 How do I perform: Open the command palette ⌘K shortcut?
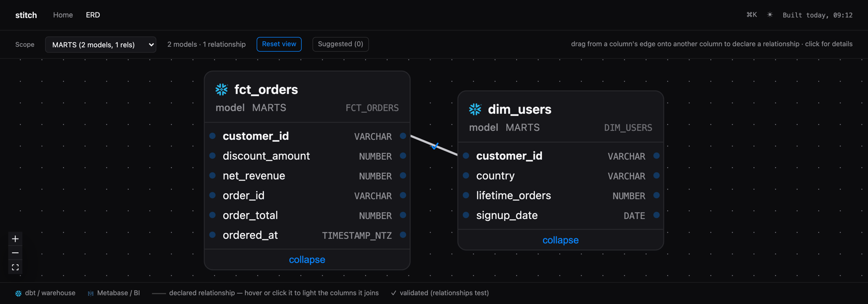click(751, 15)
